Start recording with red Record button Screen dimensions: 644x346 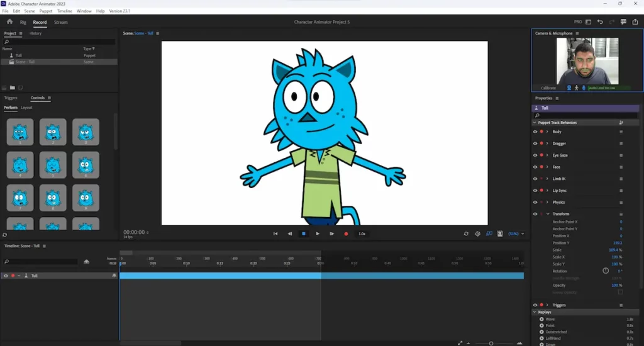[346, 234]
